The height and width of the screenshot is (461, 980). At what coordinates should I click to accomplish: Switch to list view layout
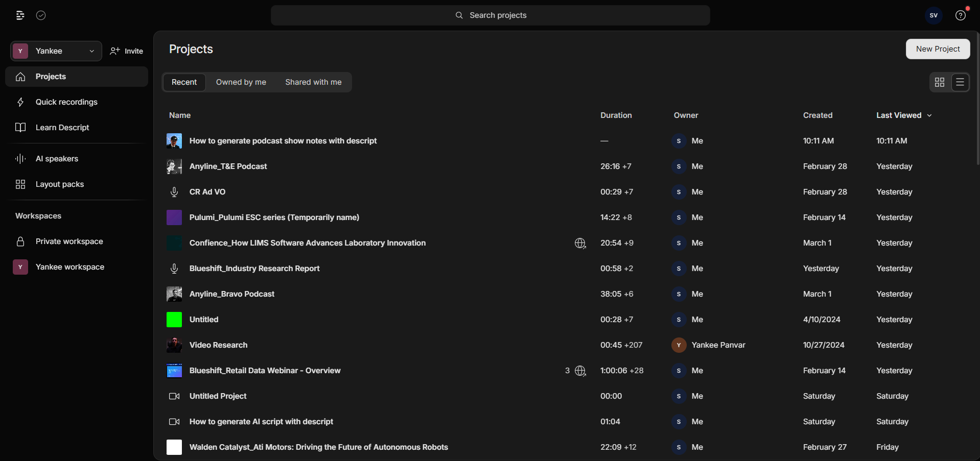[x=960, y=82]
